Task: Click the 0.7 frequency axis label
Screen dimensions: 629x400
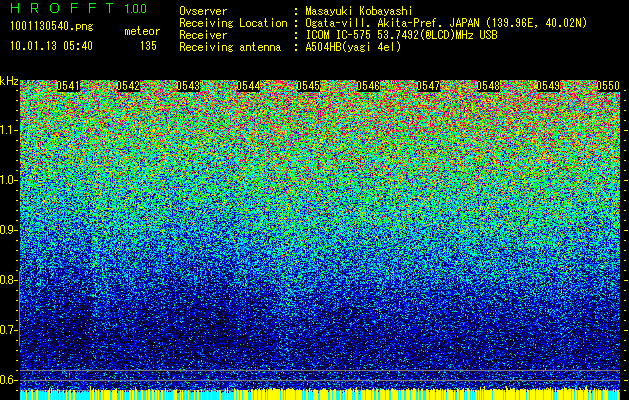Action: click(8, 330)
